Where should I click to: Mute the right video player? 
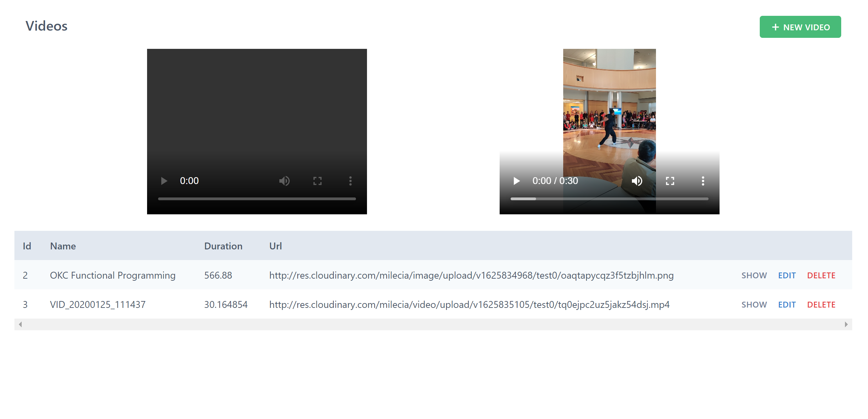point(637,181)
